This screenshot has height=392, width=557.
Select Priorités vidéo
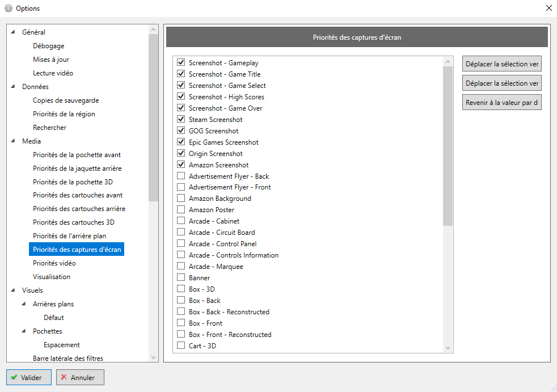pyautogui.click(x=54, y=263)
